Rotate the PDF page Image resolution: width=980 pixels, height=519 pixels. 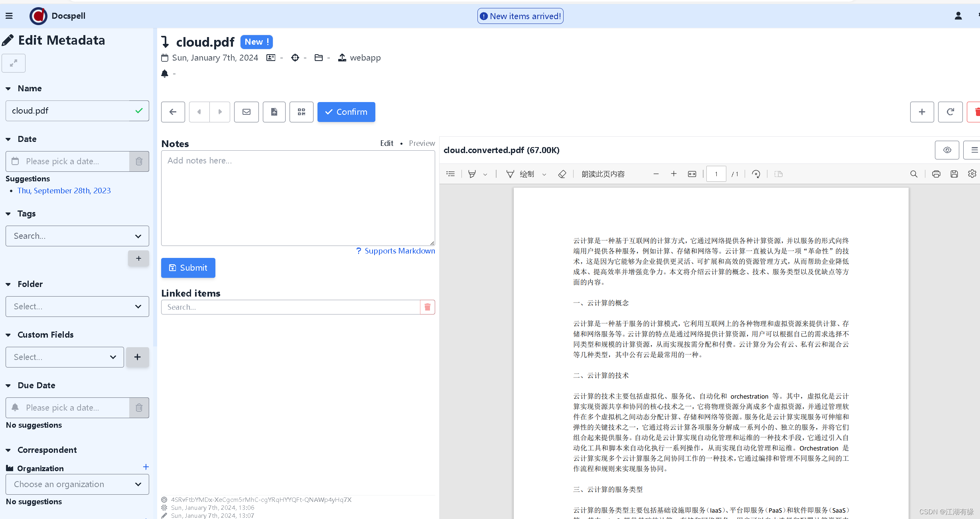(756, 174)
